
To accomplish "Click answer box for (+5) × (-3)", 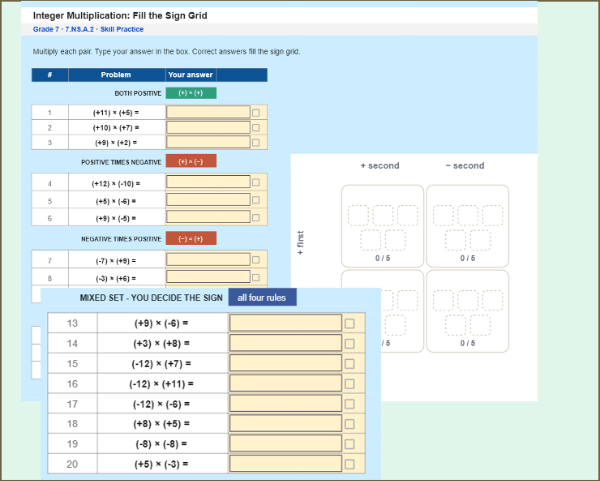I will (285, 464).
